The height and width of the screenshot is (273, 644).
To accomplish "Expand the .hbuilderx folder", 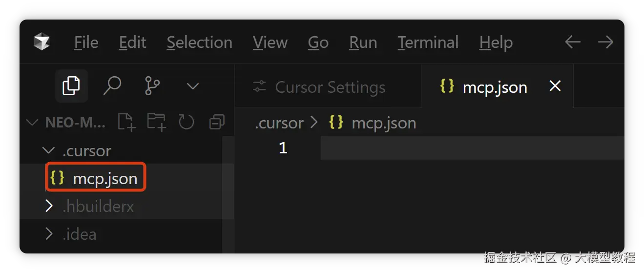I will click(48, 206).
